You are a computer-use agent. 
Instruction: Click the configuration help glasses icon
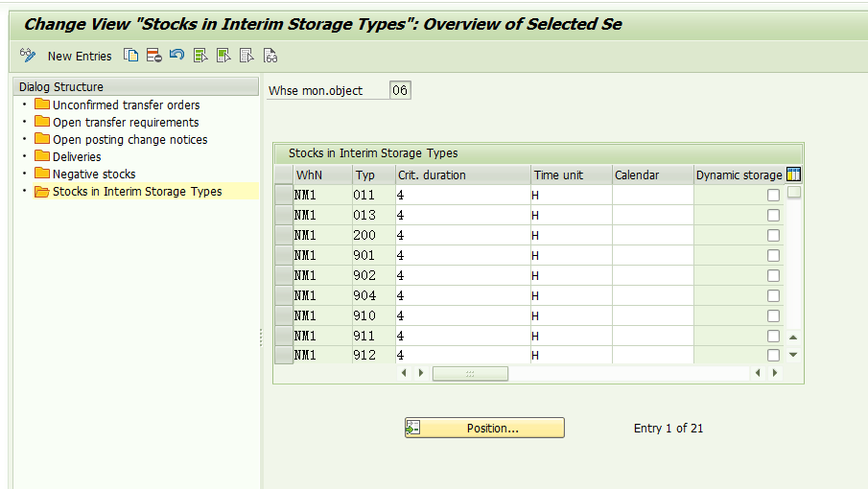click(270, 56)
